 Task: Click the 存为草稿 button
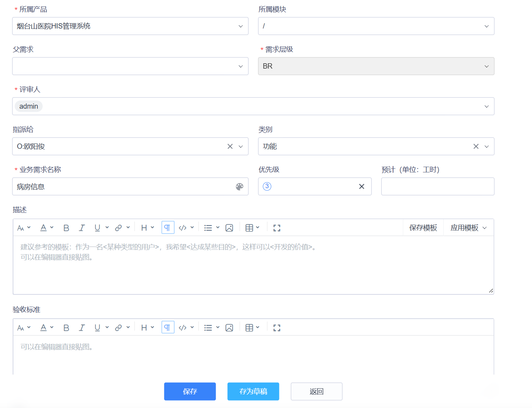point(253,391)
